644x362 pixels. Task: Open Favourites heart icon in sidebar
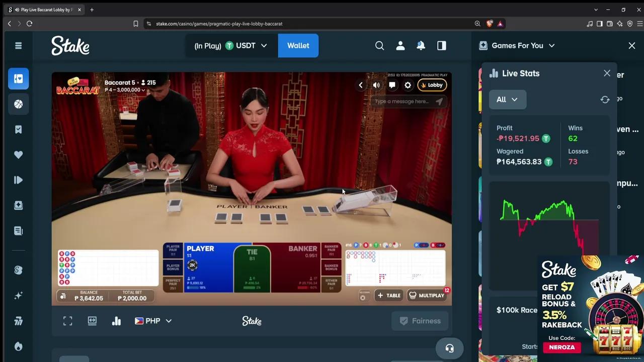19,155
